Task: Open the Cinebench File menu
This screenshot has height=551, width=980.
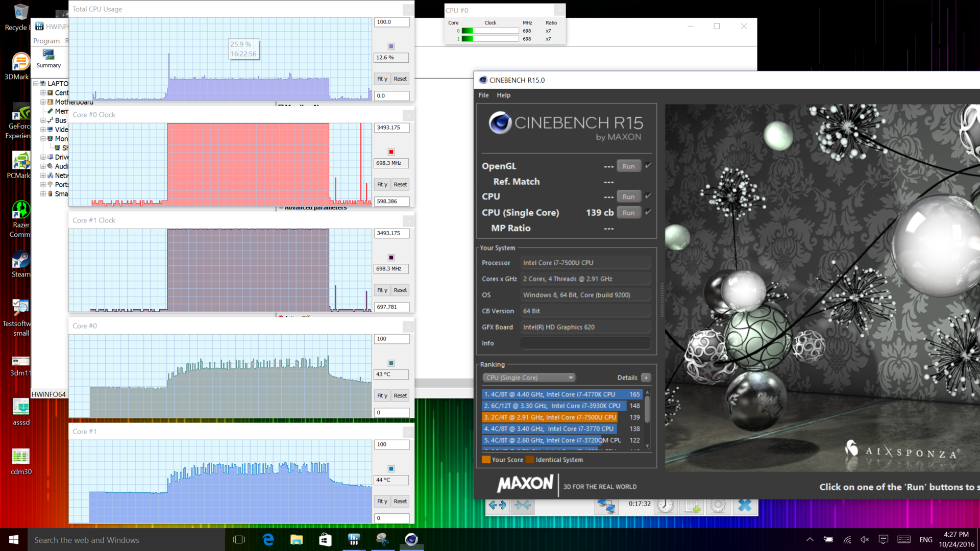Action: [x=483, y=95]
